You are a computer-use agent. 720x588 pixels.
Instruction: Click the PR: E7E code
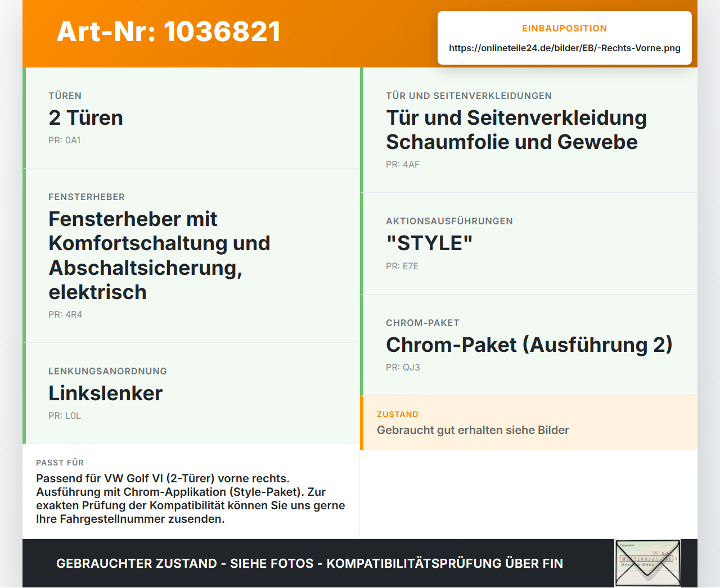point(402,266)
